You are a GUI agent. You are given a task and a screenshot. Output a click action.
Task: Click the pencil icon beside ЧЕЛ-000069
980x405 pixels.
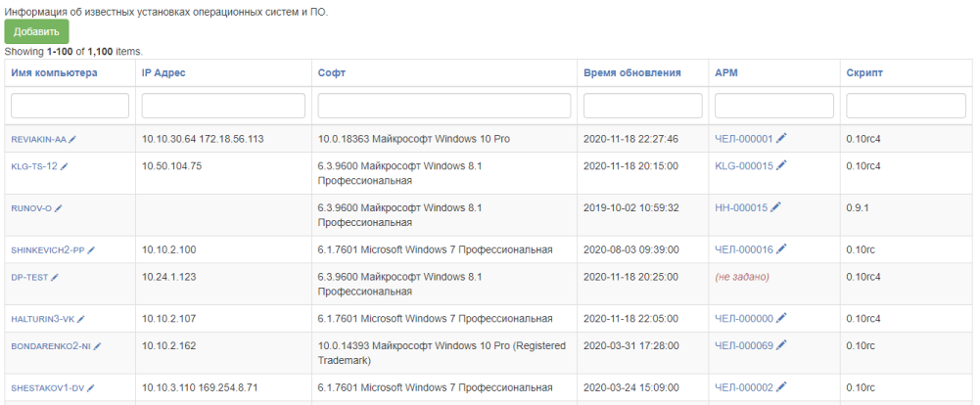coord(781,345)
